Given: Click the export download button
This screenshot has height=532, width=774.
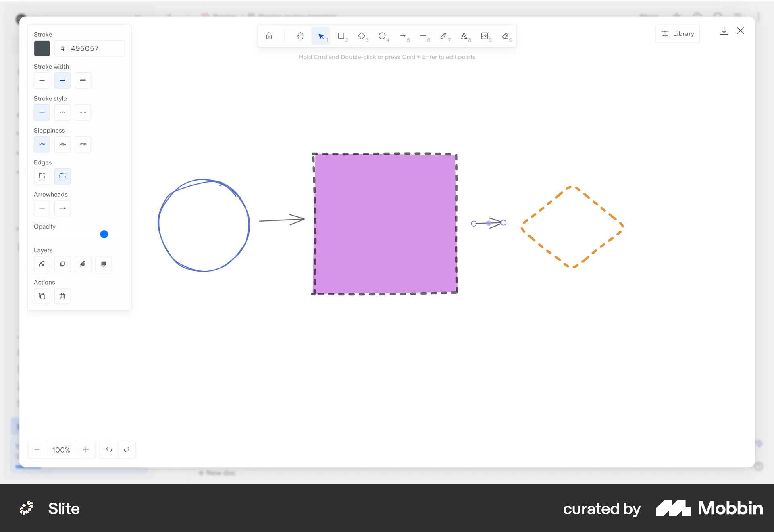Looking at the screenshot, I should (x=724, y=31).
